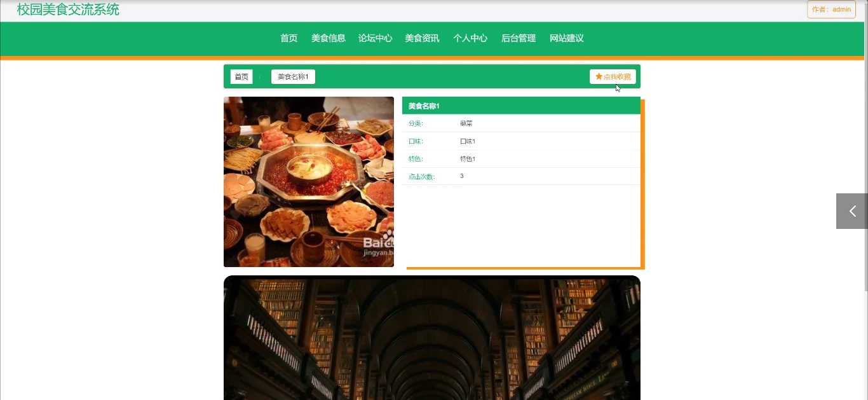Click the 美食名称1 detail panel header
The height and width of the screenshot is (400, 868).
[x=521, y=106]
